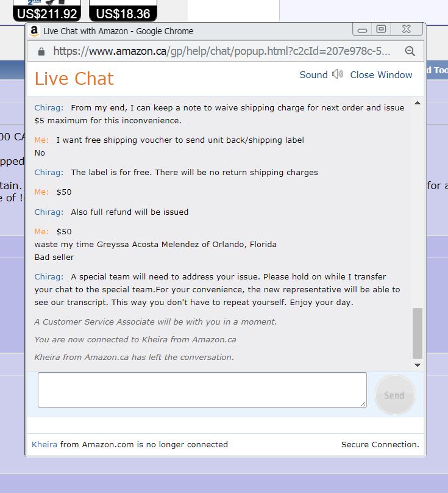Click the Send button

(394, 395)
